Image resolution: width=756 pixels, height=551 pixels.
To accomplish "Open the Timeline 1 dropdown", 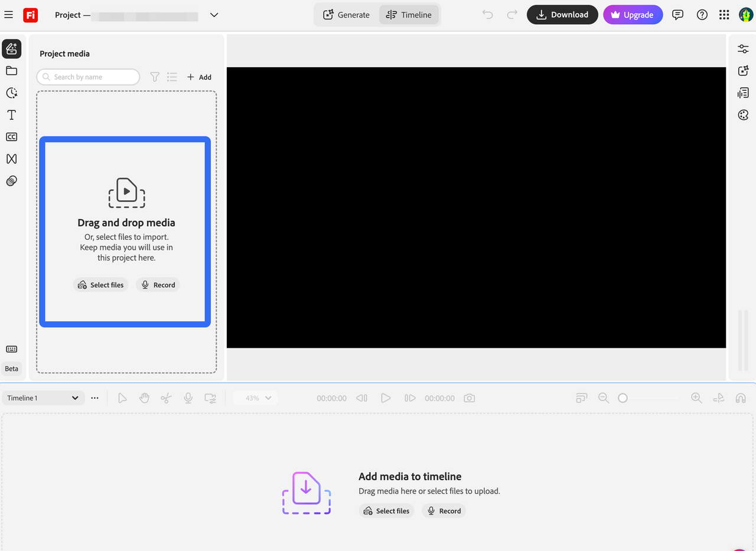I will click(x=43, y=398).
